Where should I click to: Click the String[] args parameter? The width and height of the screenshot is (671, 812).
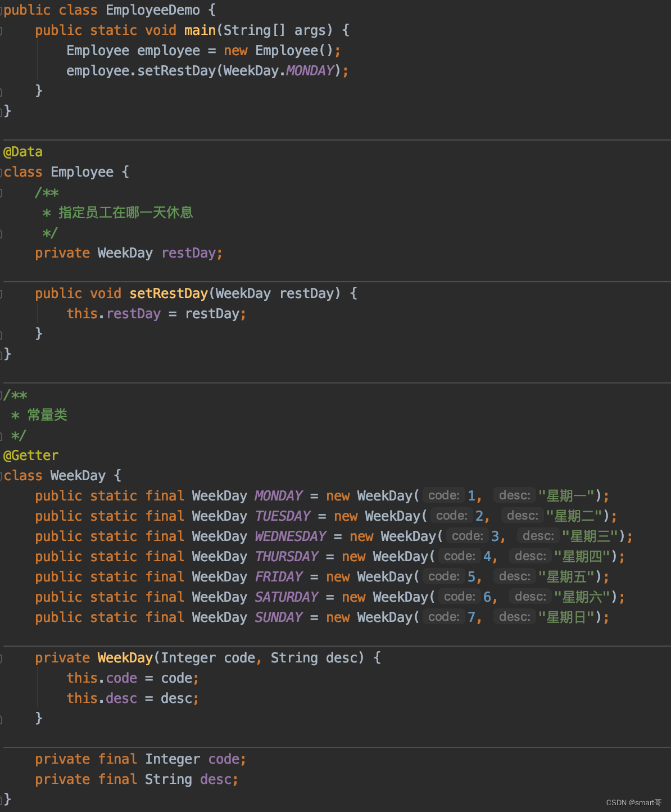click(x=274, y=30)
